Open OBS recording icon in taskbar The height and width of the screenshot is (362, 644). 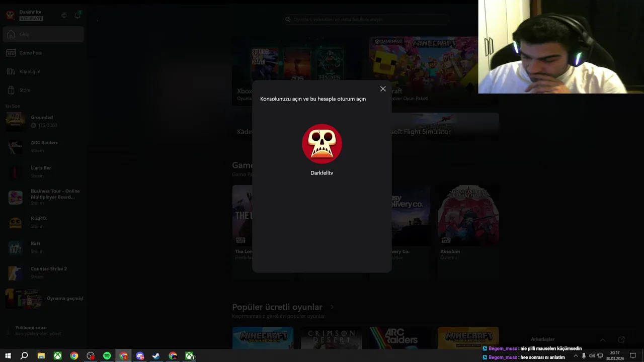tap(91, 356)
